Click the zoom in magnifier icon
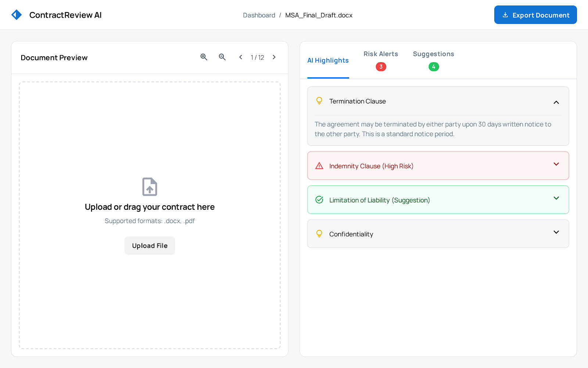Viewport: 588px width, 368px height. (x=204, y=57)
